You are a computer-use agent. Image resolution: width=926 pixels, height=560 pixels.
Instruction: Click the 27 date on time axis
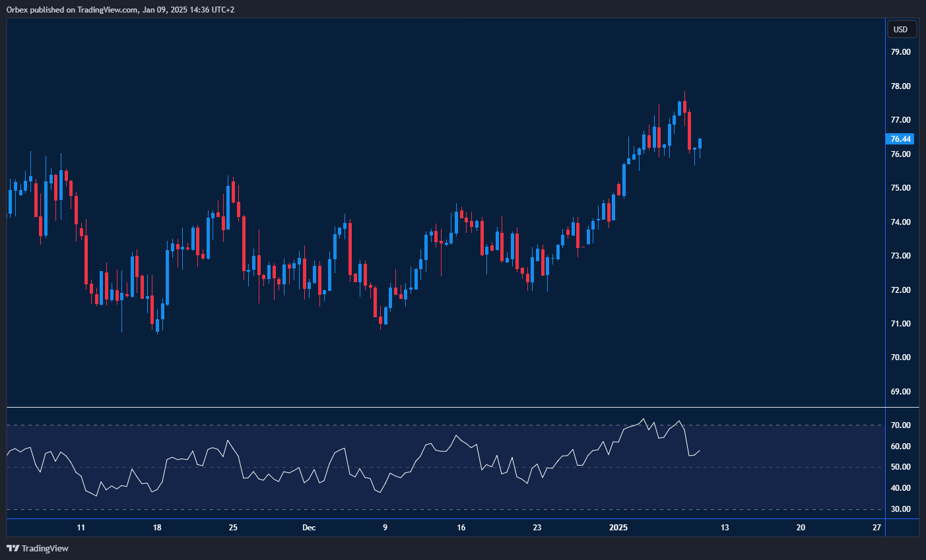click(876, 528)
